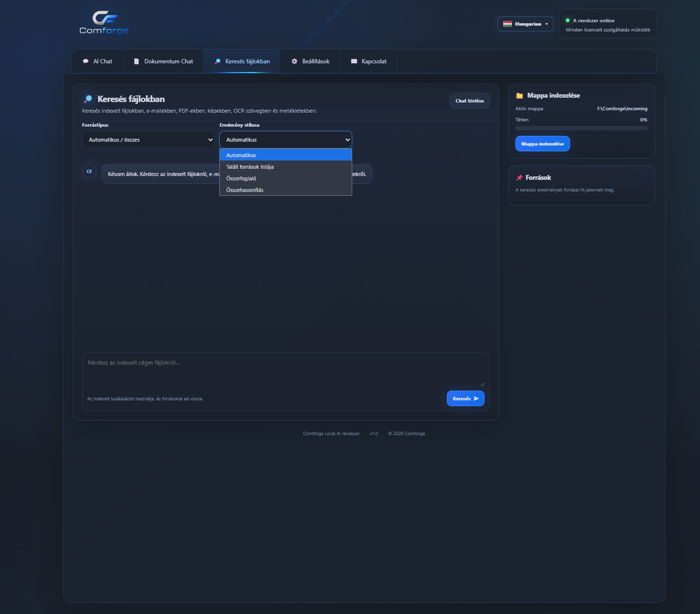The height and width of the screenshot is (614, 700).
Task: Click the CF avatar in chat
Action: point(89,171)
